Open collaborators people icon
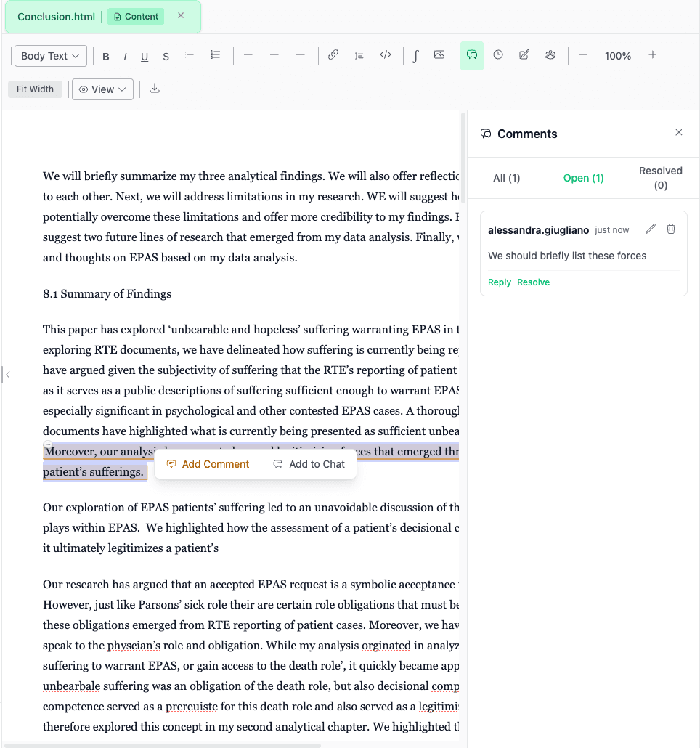 (550, 55)
